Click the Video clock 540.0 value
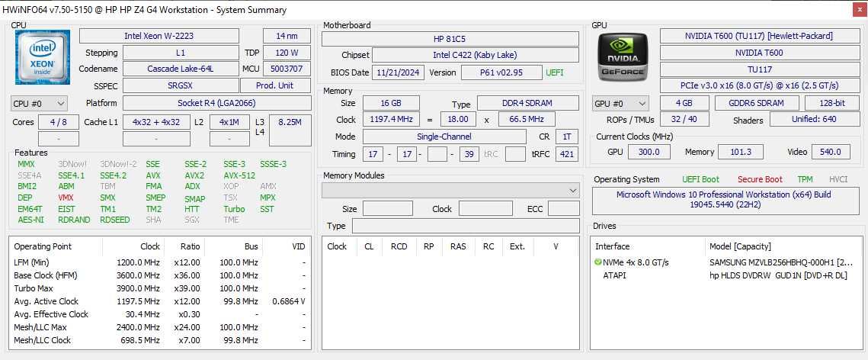 click(831, 152)
